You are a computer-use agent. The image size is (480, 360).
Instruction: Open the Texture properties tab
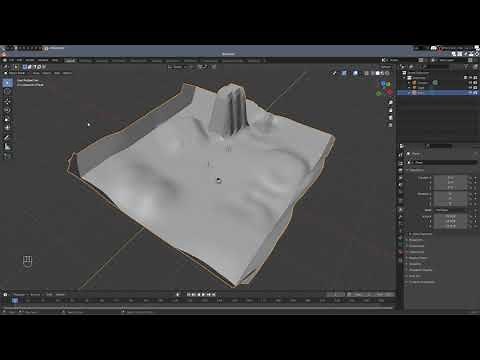401,260
